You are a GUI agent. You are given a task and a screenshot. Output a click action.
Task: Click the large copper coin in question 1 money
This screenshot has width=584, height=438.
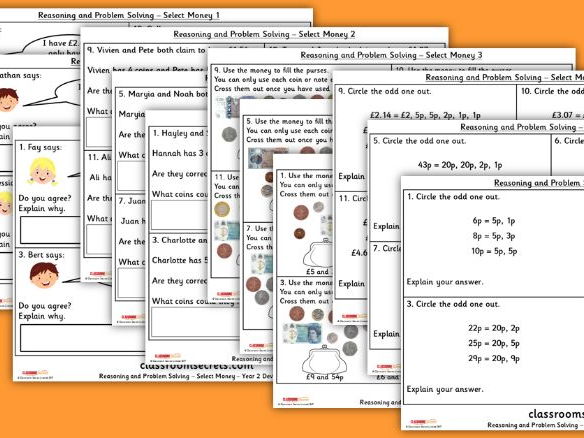tap(301, 213)
